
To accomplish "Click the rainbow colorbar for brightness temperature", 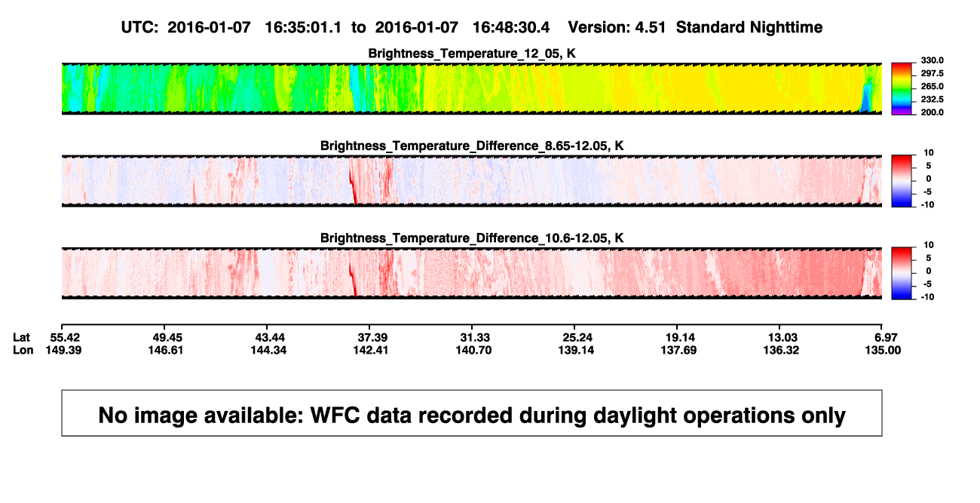I will [903, 88].
